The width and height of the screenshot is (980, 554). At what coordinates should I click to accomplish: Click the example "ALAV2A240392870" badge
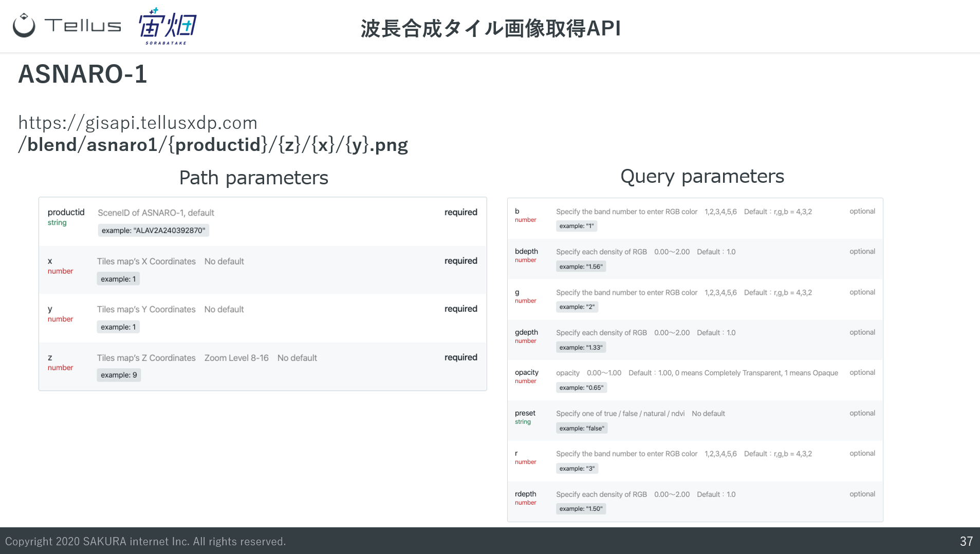click(x=153, y=231)
